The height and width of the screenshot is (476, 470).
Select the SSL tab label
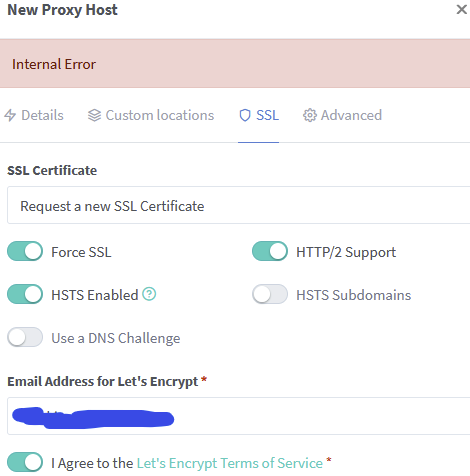[267, 115]
